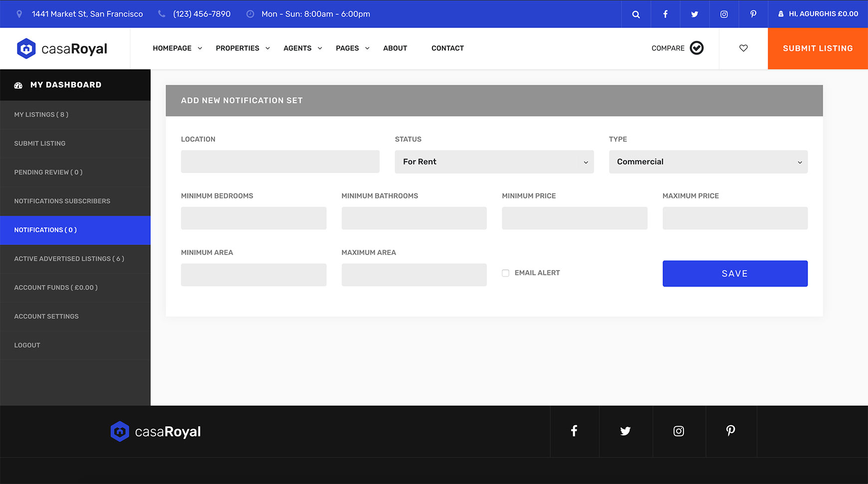Open the Type dropdown showing Commercial
868x484 pixels.
click(x=708, y=162)
